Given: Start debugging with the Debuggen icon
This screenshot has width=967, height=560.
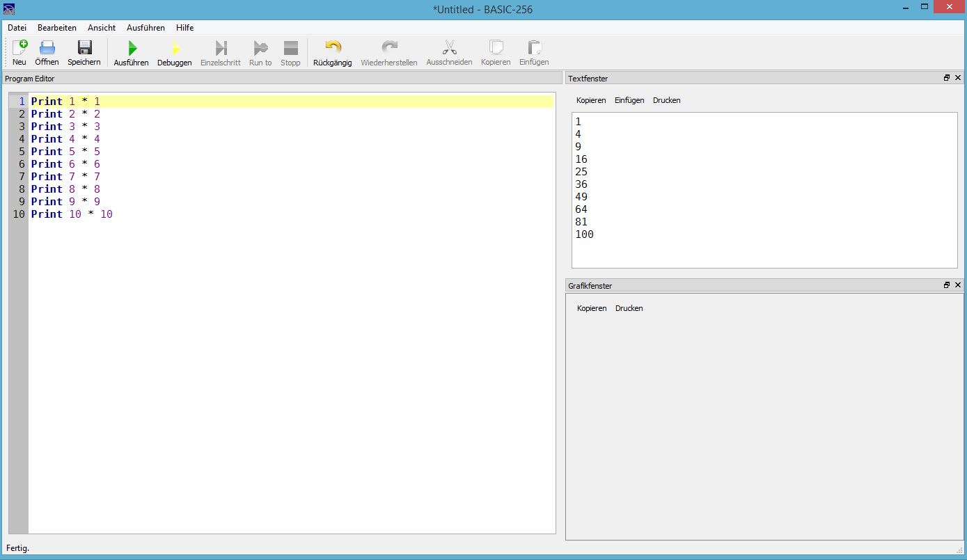Looking at the screenshot, I should click(x=175, y=48).
